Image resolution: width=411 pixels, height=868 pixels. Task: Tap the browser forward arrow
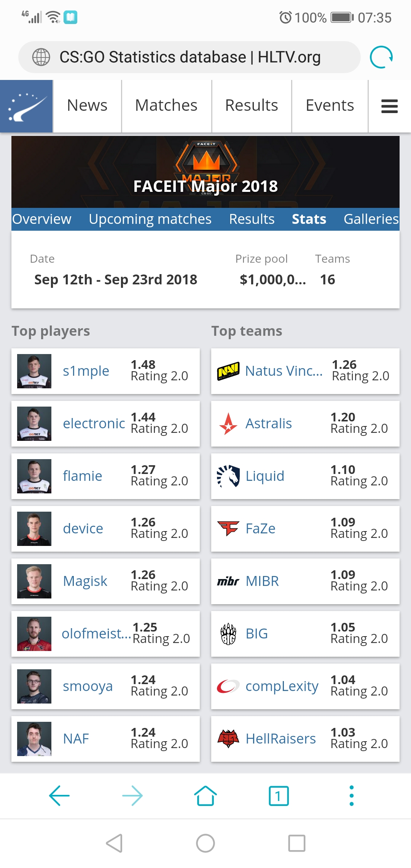pyautogui.click(x=132, y=796)
